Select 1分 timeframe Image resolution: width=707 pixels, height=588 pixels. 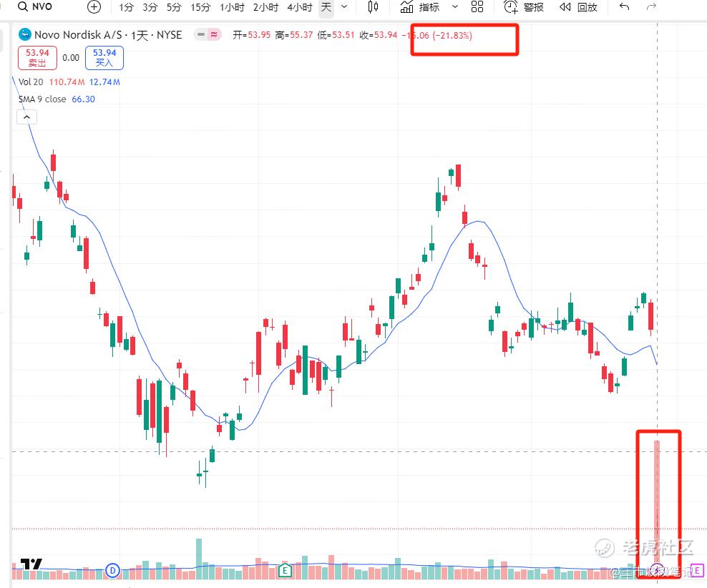pyautogui.click(x=126, y=7)
